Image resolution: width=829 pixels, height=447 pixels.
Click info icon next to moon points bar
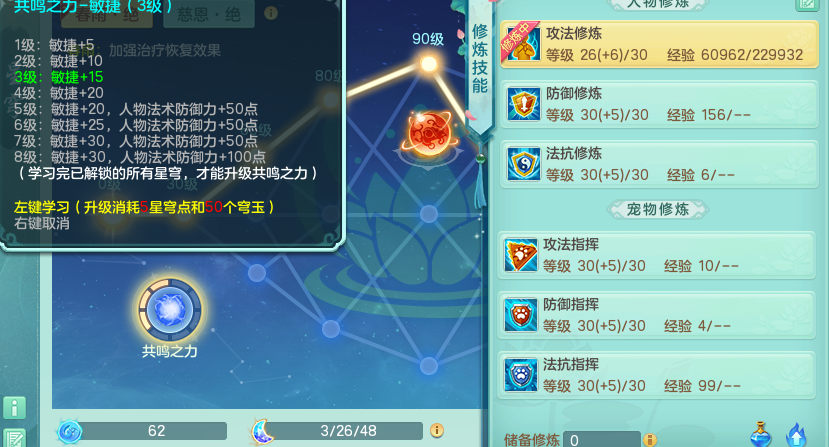point(437,431)
